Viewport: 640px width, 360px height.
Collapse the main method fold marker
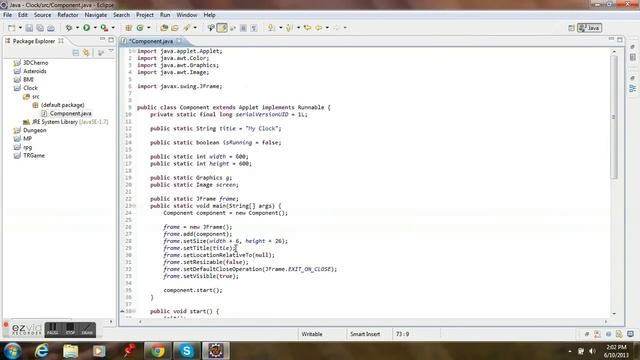click(134, 206)
